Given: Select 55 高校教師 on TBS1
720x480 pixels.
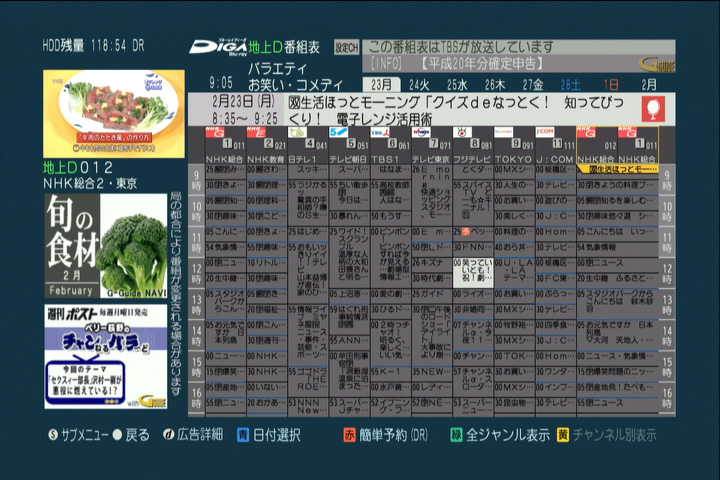Looking at the screenshot, I should click(x=390, y=195).
